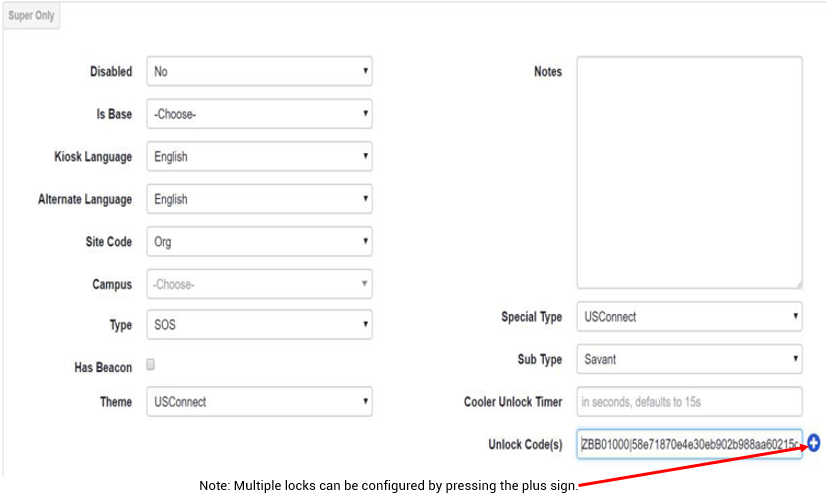Open the Disabled dropdown showing No
The image size is (826, 501).
(x=259, y=71)
